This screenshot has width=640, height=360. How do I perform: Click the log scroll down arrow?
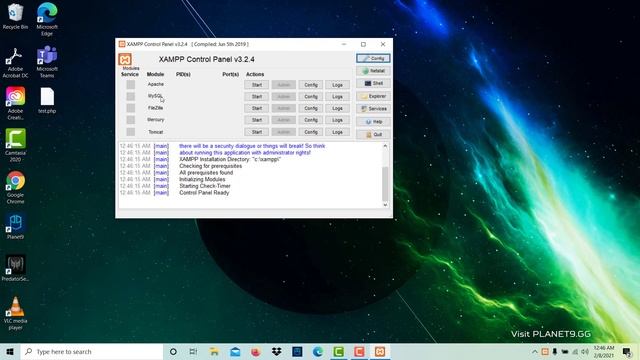[x=385, y=205]
